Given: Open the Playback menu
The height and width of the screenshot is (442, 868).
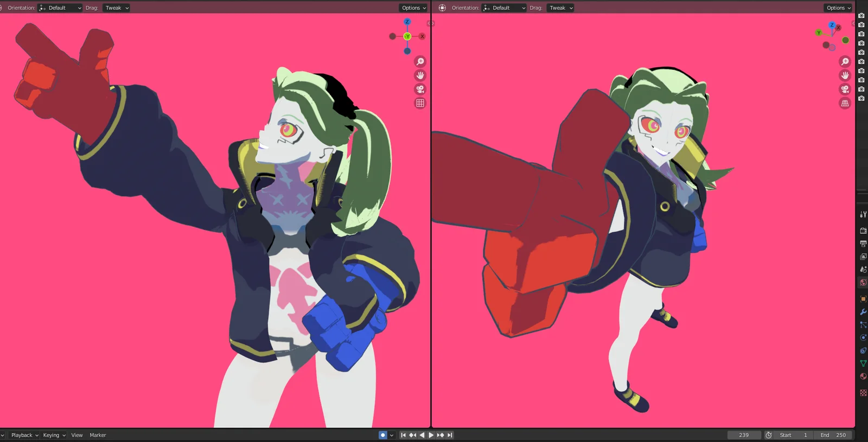Looking at the screenshot, I should [24, 435].
